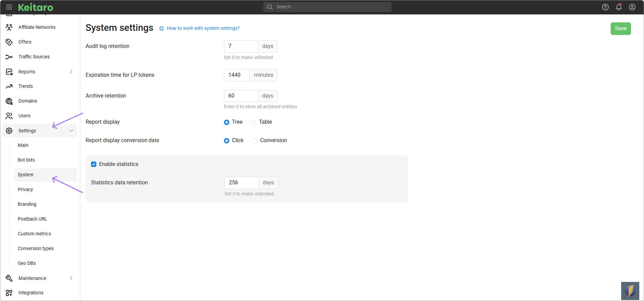The width and height of the screenshot is (644, 301).
Task: Click the Save button
Action: [621, 28]
